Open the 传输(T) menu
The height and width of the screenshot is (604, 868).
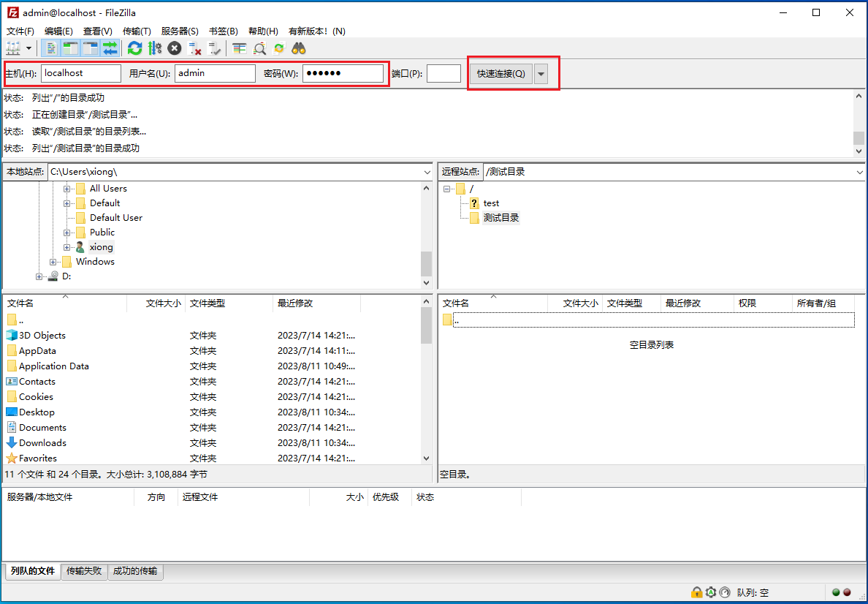coord(137,31)
